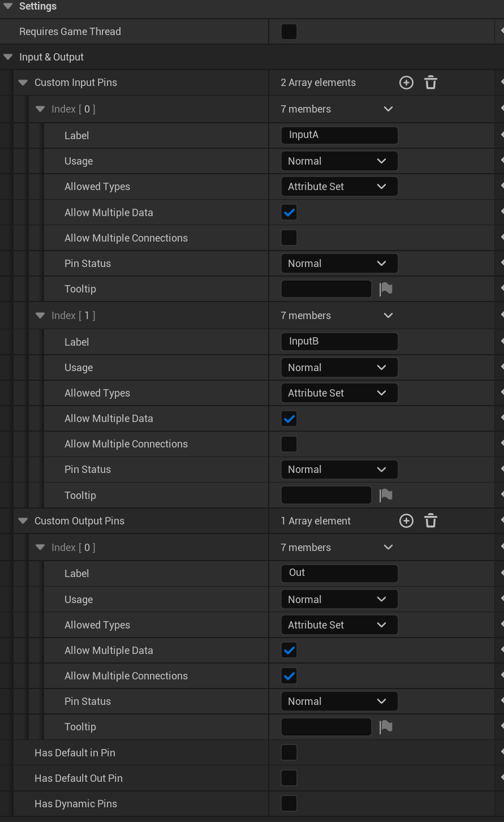
Task: Add element to Custom Output Pins array
Action: [x=406, y=521]
